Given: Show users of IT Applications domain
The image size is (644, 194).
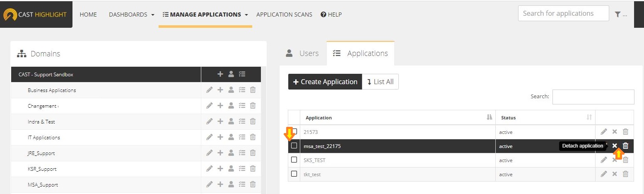Looking at the screenshot, I should pyautogui.click(x=231, y=137).
